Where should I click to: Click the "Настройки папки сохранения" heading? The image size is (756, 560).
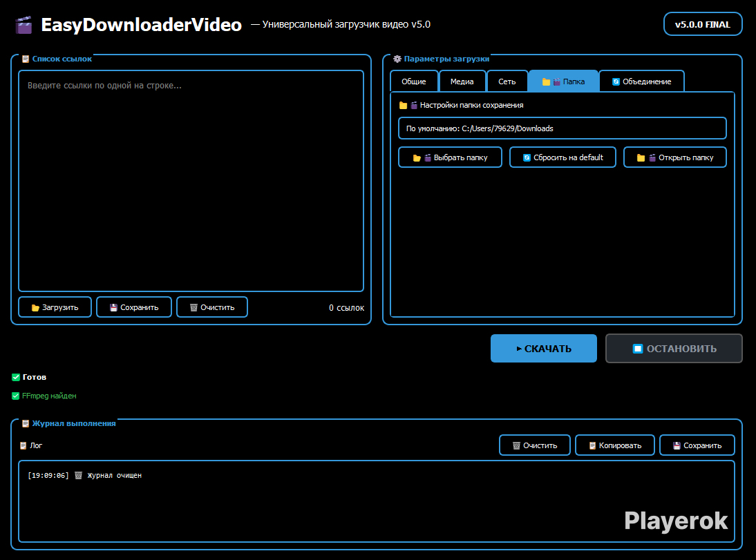pos(471,105)
